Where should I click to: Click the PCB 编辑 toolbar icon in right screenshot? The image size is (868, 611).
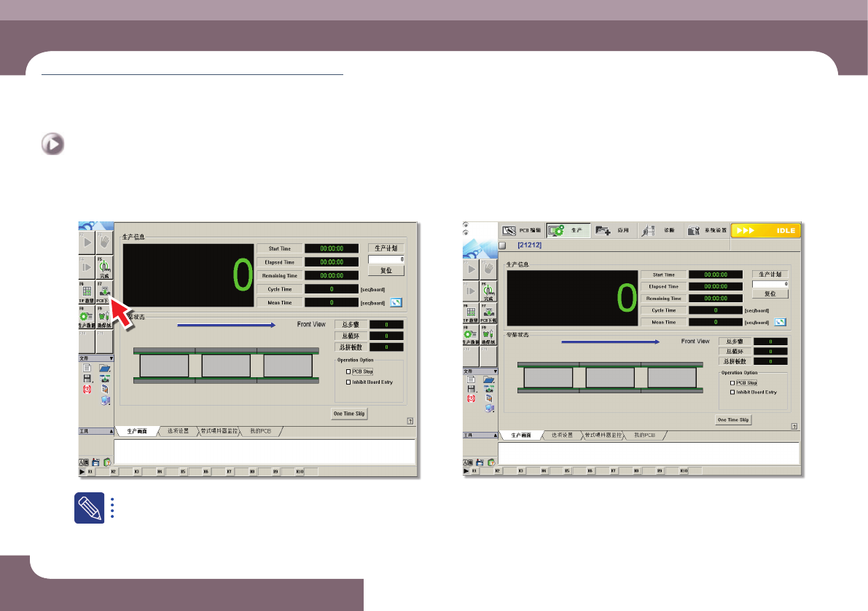[x=509, y=231]
